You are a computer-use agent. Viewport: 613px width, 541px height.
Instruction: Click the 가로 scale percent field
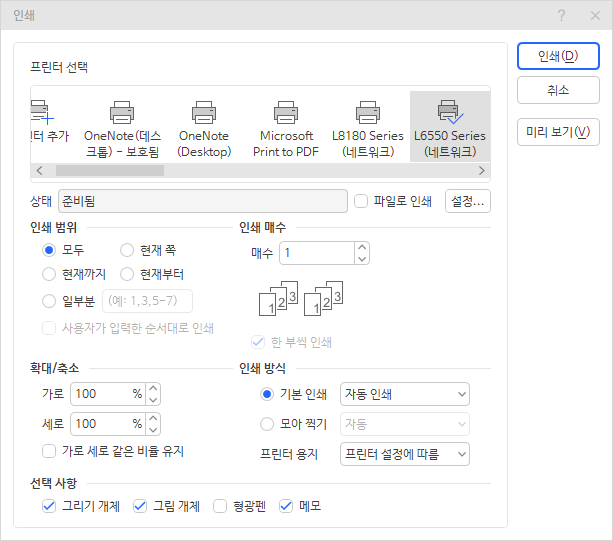(108, 394)
